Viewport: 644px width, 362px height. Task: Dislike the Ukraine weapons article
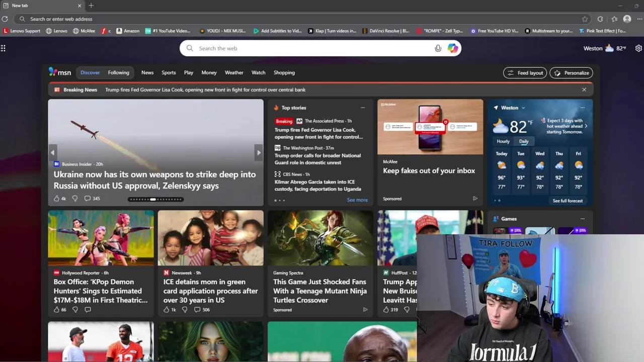(75, 199)
